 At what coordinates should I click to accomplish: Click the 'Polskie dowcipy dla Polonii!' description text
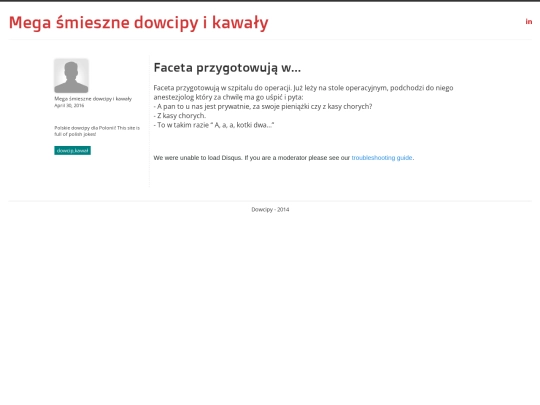[x=97, y=131]
